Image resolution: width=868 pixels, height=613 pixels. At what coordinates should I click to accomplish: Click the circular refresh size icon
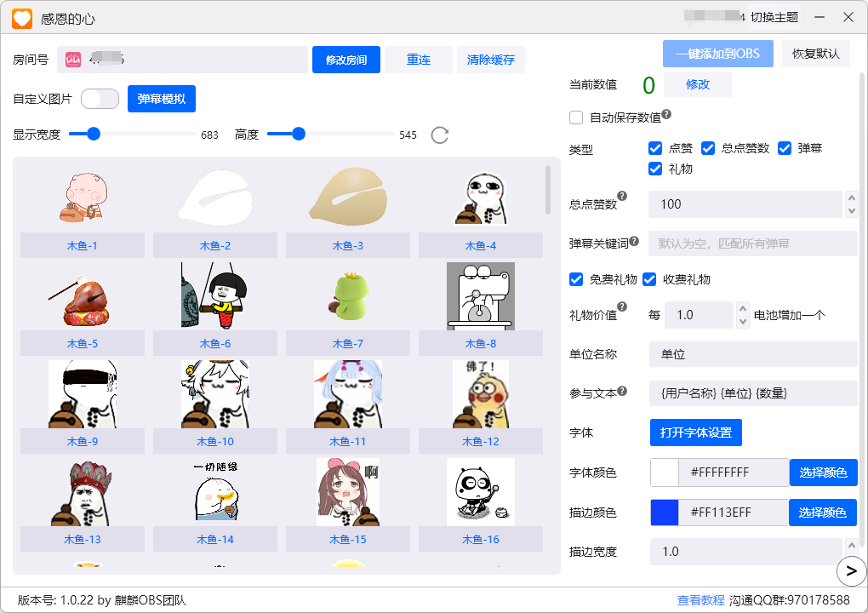pos(440,135)
